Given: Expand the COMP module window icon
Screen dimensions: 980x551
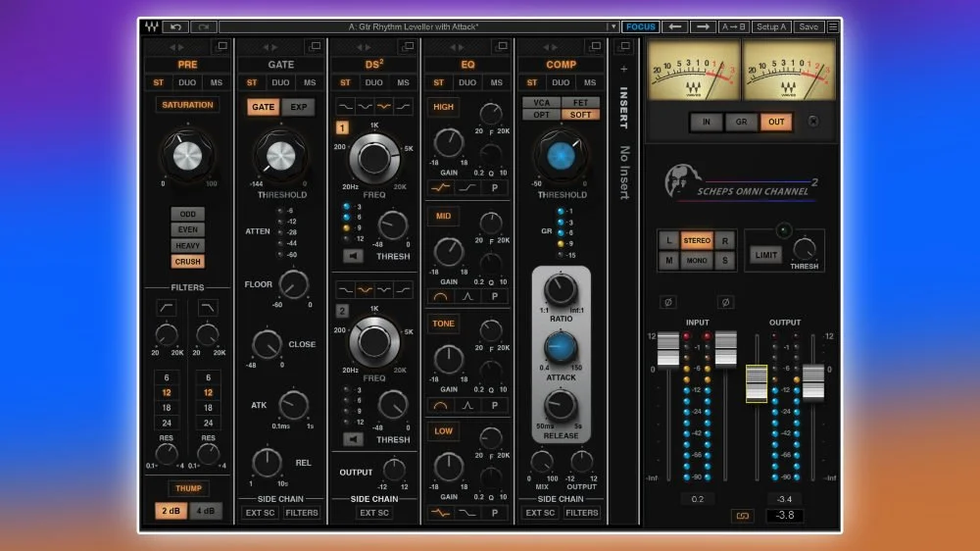Looking at the screenshot, I should point(595,46).
